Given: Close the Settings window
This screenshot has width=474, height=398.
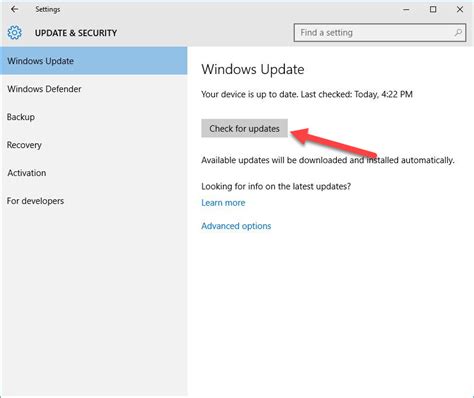Looking at the screenshot, I should tap(460, 9).
